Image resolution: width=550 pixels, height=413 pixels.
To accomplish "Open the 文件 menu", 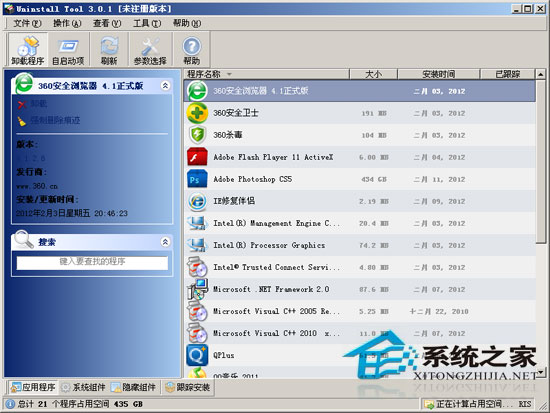I will click(27, 23).
